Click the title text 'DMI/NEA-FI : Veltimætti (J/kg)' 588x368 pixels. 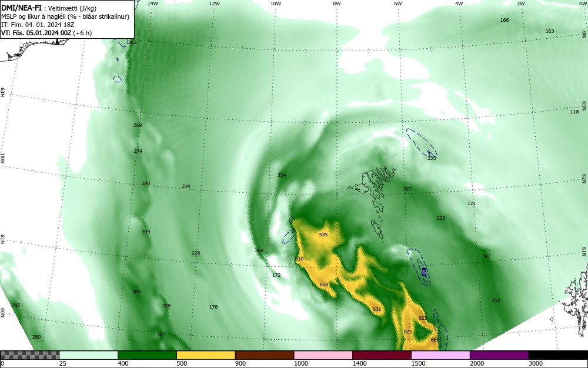coord(49,8)
